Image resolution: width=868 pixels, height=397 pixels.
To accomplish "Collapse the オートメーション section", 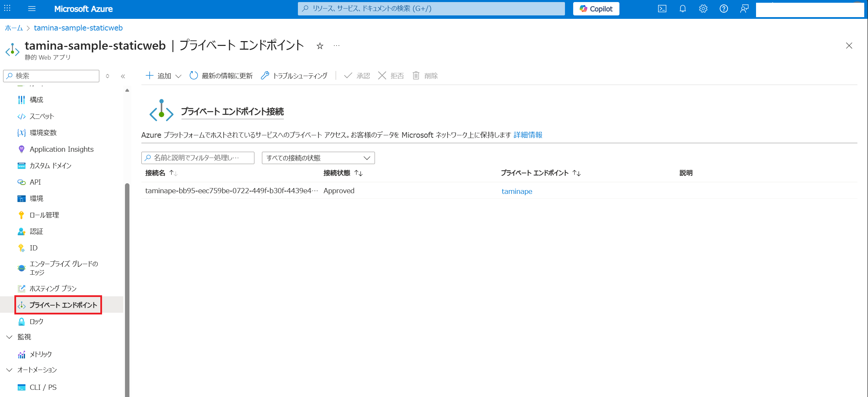I will point(10,370).
